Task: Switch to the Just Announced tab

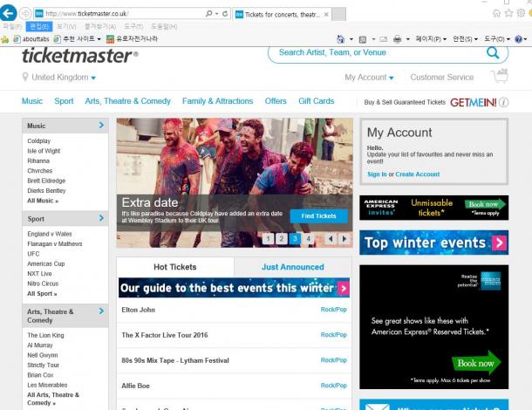Action: tap(293, 267)
